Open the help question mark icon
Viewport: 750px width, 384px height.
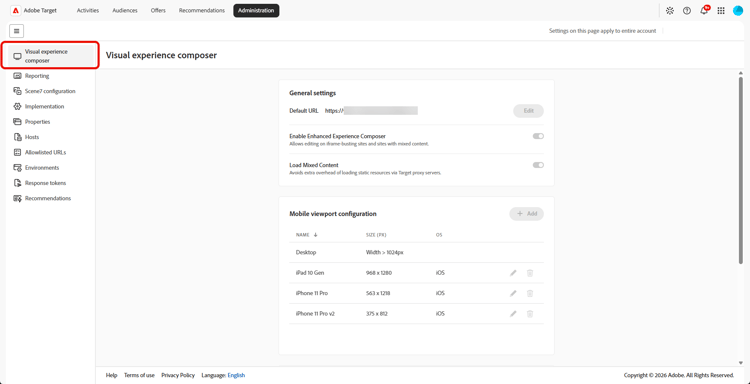tap(687, 11)
